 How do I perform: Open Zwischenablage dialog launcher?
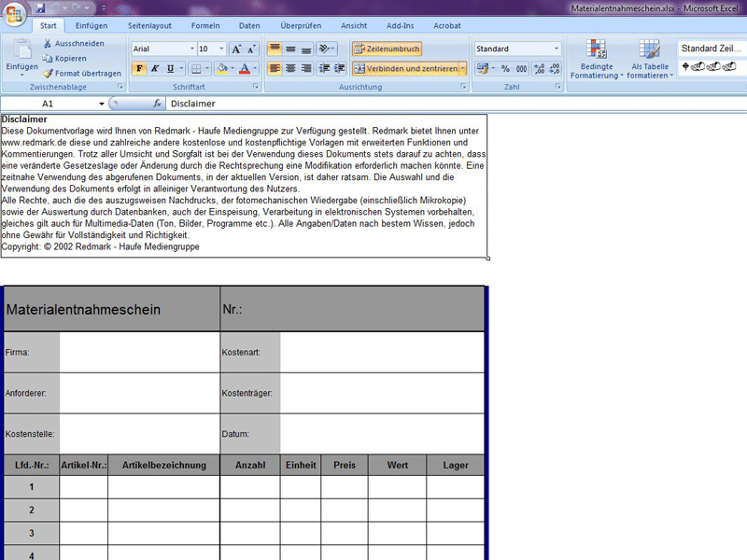pyautogui.click(x=120, y=87)
